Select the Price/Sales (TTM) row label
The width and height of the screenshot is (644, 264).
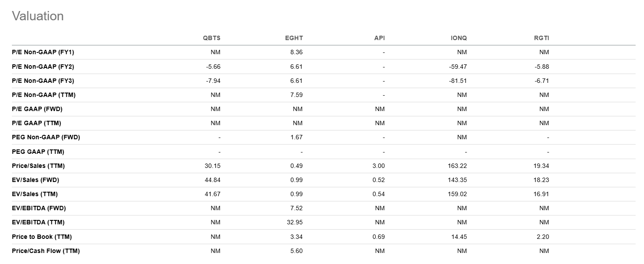pos(38,166)
